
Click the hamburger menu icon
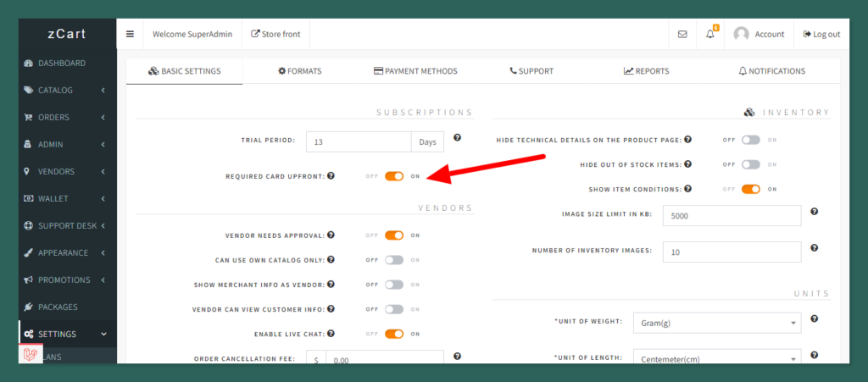(x=130, y=34)
